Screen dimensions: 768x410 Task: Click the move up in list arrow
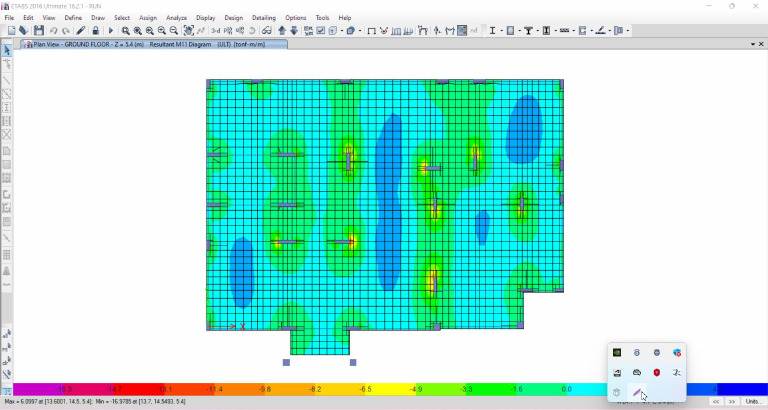pos(282,31)
